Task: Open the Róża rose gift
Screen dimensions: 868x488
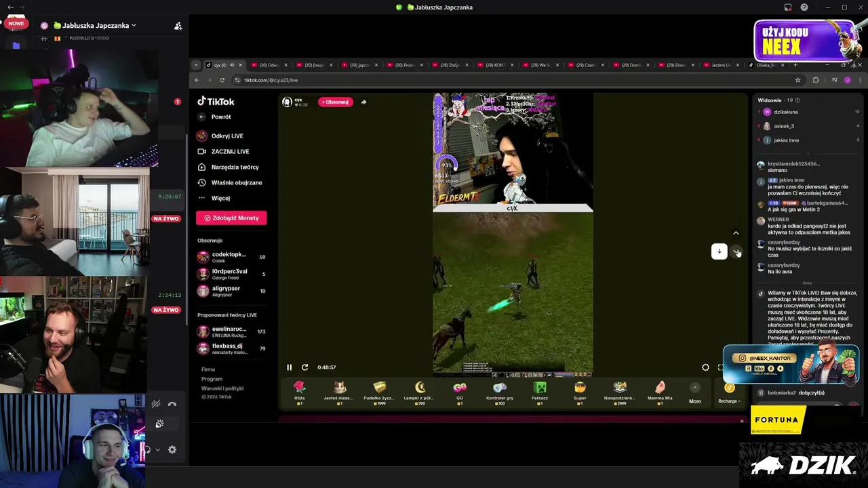Action: click(300, 392)
